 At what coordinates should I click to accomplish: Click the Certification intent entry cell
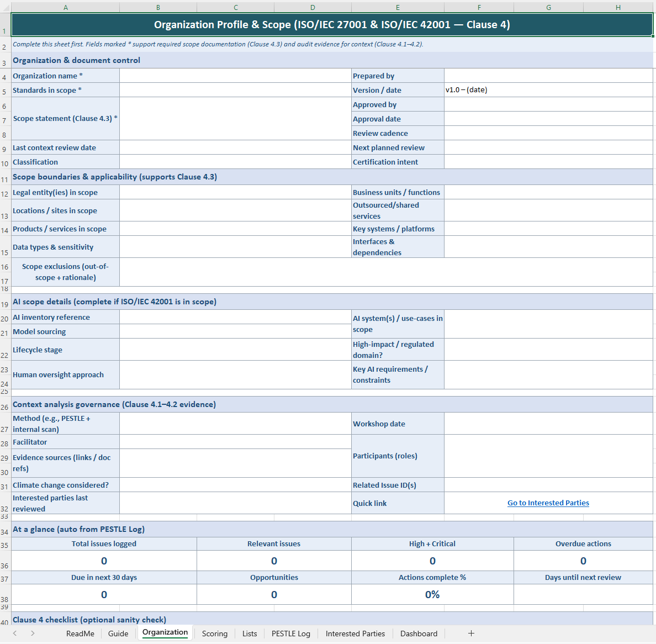click(x=548, y=162)
